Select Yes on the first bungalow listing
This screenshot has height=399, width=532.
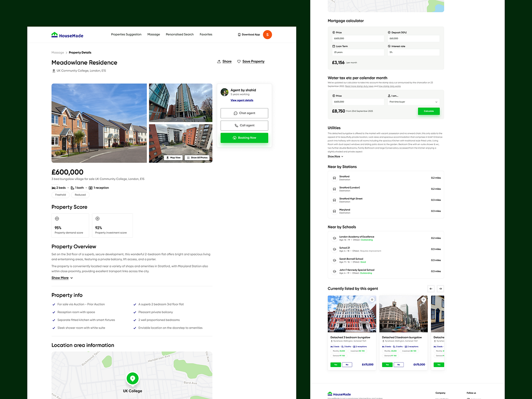pyautogui.click(x=336, y=364)
